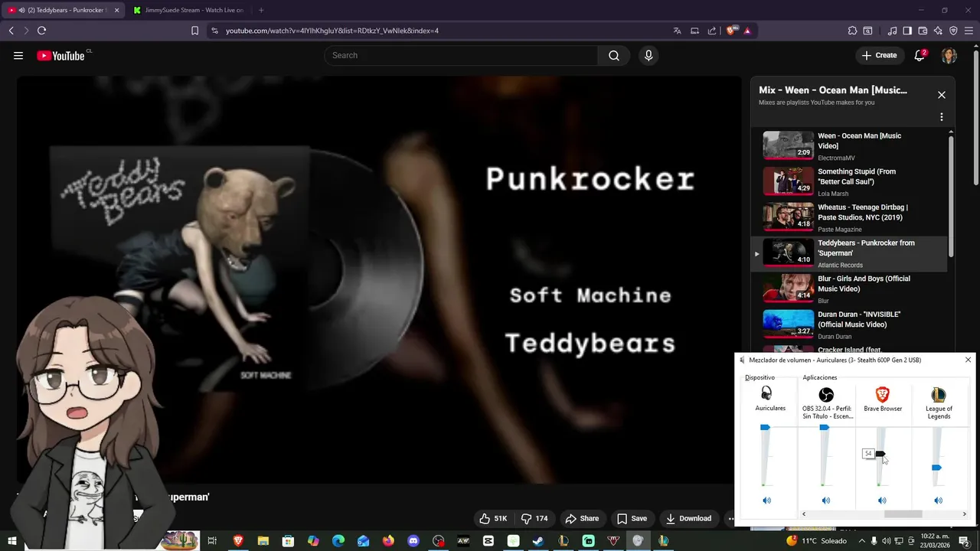980x551 pixels.
Task: Open Brave extensions puzzle icon
Action: (x=852, y=31)
